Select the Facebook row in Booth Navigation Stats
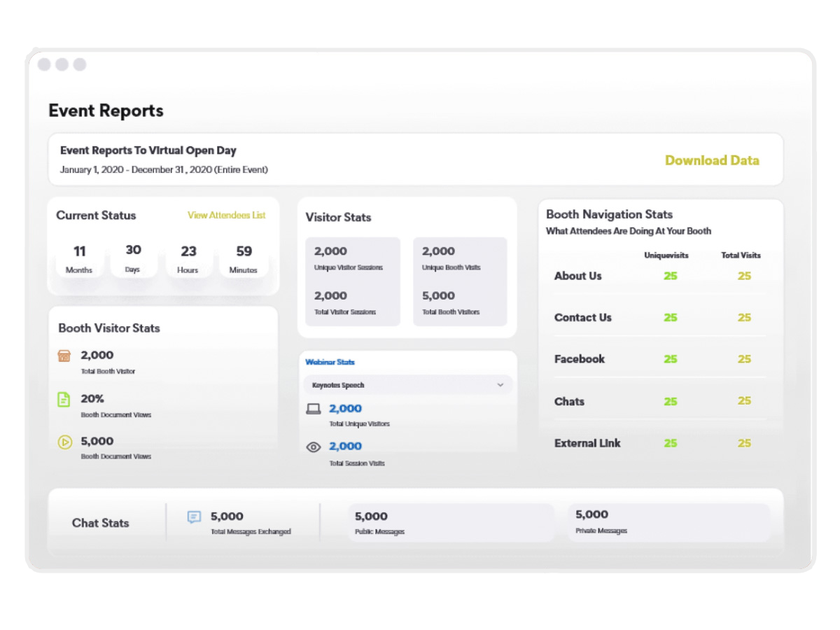This screenshot has height=630, width=840. [x=579, y=359]
